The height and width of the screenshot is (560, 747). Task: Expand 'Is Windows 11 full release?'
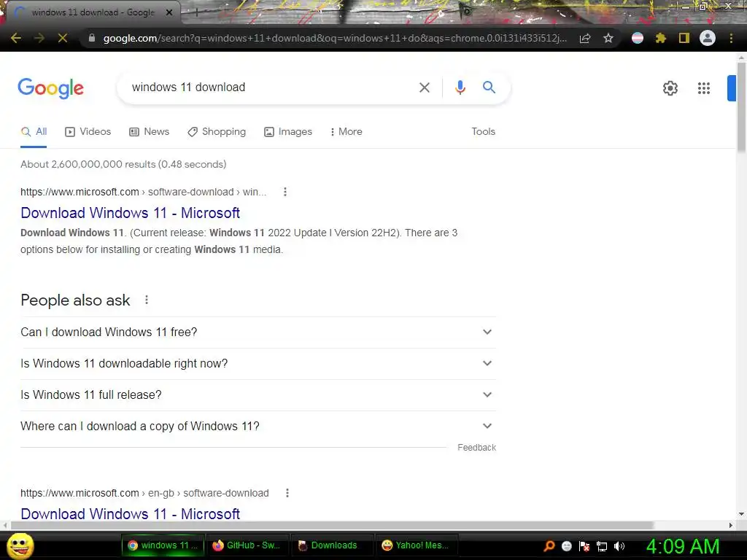(x=258, y=394)
